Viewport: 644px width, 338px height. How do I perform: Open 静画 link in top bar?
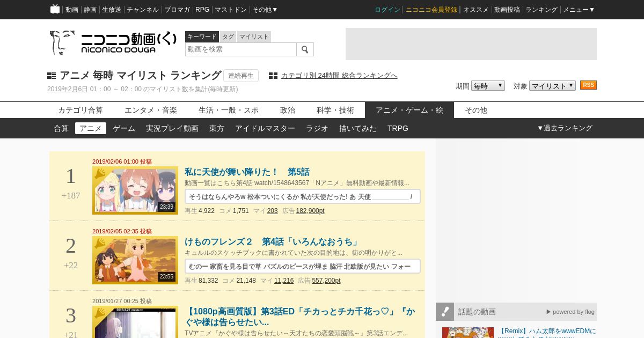90,10
